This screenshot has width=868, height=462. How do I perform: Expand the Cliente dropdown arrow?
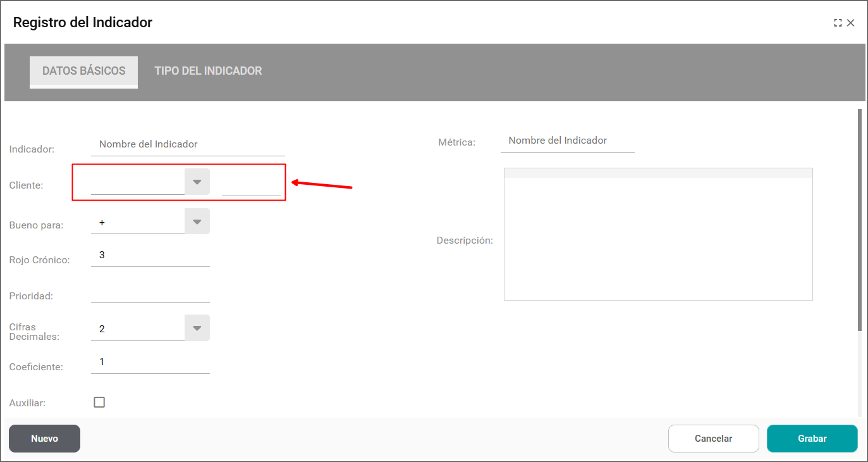pyautogui.click(x=197, y=182)
